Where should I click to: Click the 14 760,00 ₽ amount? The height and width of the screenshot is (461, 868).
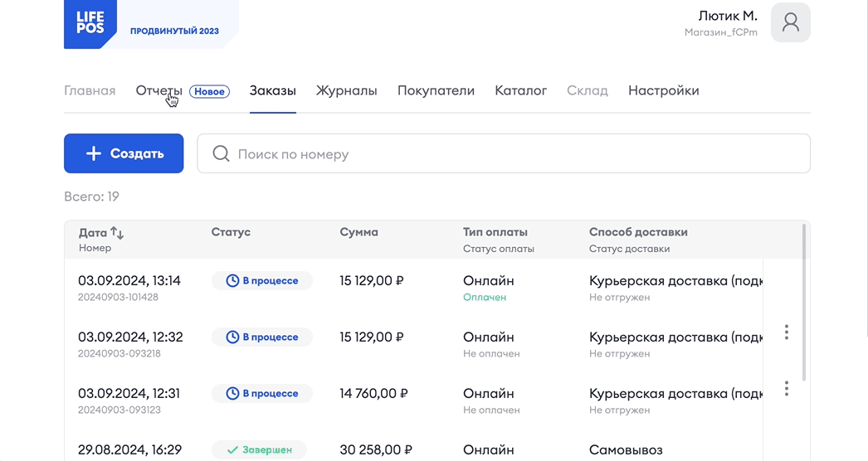coord(373,394)
